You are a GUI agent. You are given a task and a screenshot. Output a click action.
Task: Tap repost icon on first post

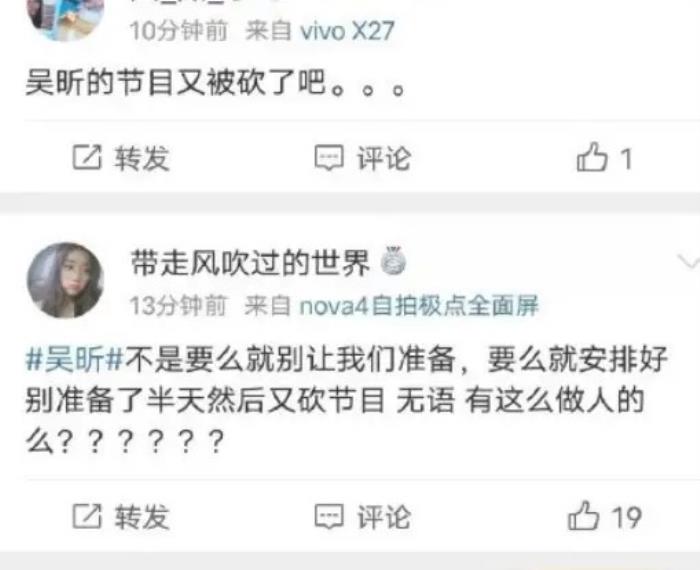87,157
